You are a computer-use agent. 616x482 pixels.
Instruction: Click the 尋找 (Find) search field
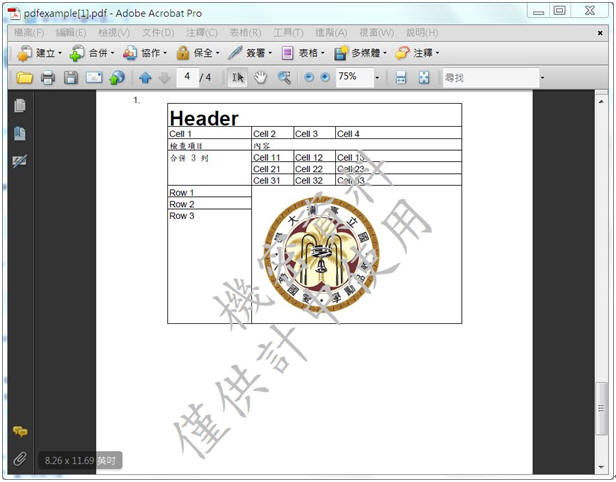tap(490, 78)
